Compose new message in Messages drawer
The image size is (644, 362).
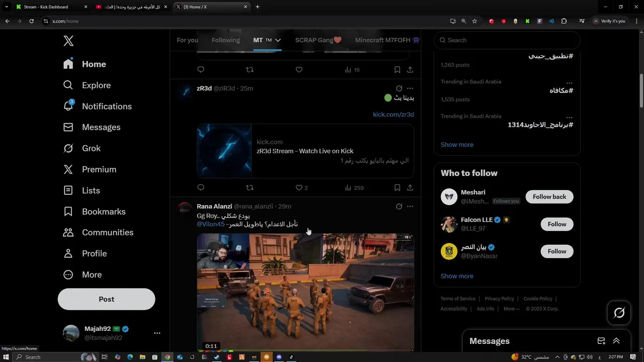pos(601,341)
